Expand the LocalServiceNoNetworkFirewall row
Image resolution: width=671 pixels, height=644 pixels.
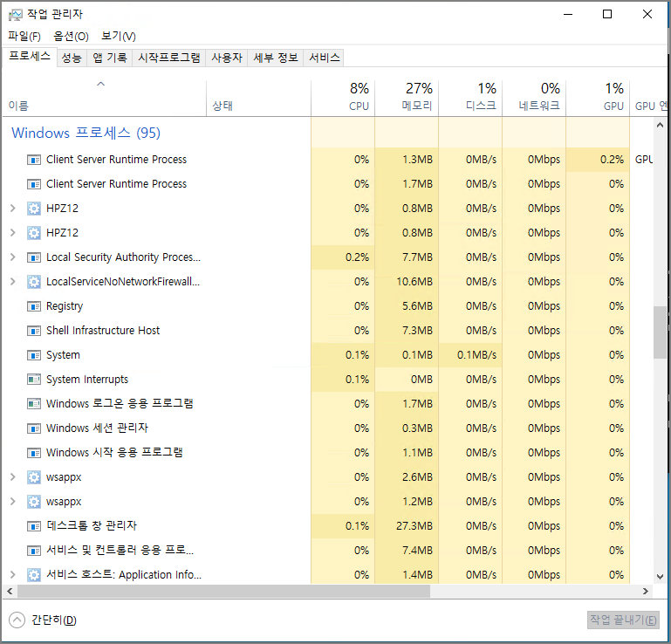[13, 282]
